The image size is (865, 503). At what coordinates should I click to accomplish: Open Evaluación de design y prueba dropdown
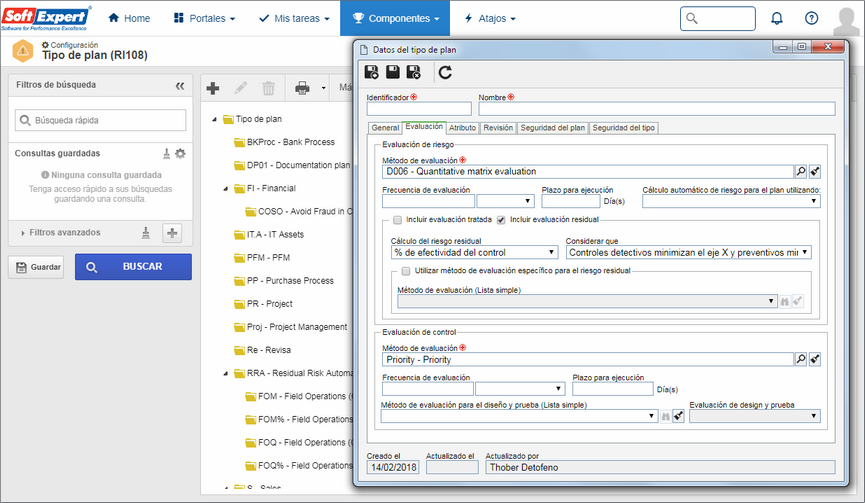755,416
